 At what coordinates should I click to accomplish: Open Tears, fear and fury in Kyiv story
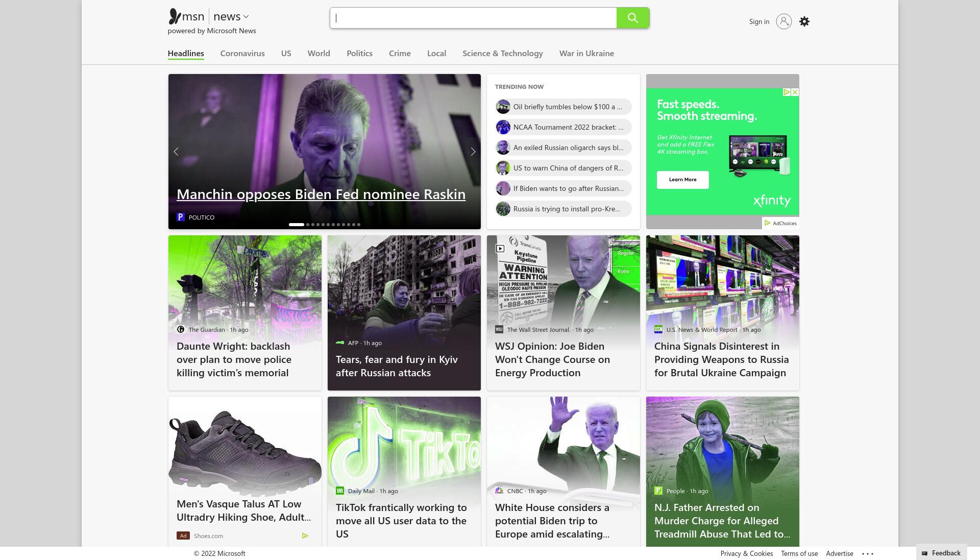click(x=397, y=366)
